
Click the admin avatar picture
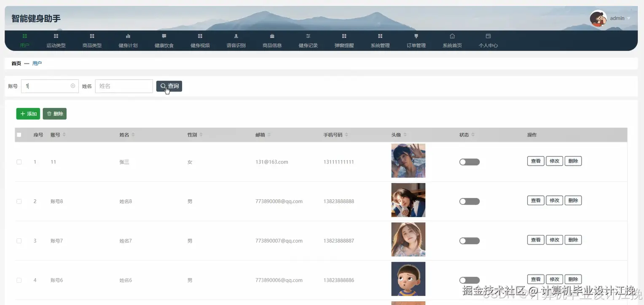coord(598,19)
